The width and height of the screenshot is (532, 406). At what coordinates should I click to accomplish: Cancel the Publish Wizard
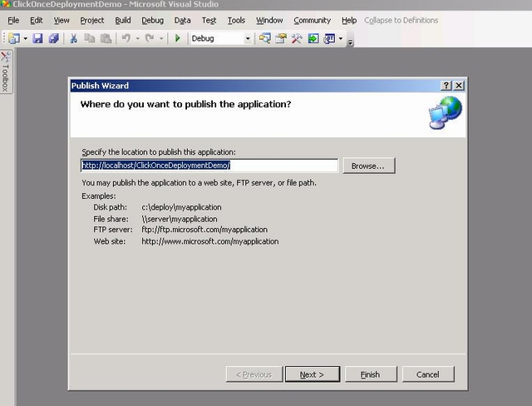(x=428, y=374)
